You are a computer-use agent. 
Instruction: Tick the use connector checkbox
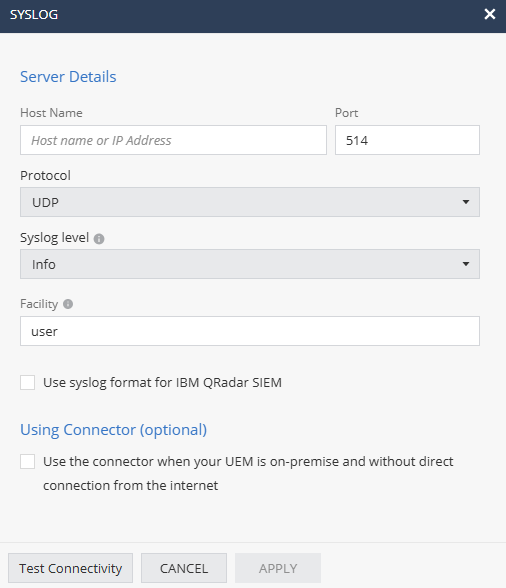27,462
